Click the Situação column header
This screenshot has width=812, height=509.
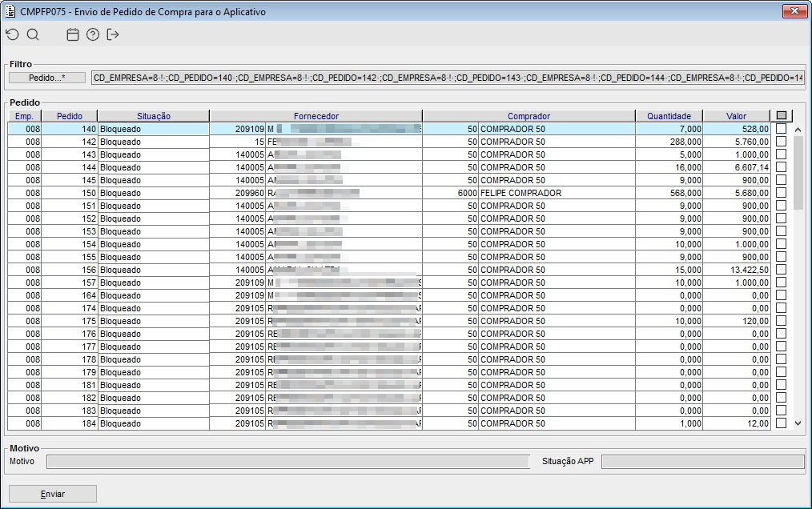154,116
